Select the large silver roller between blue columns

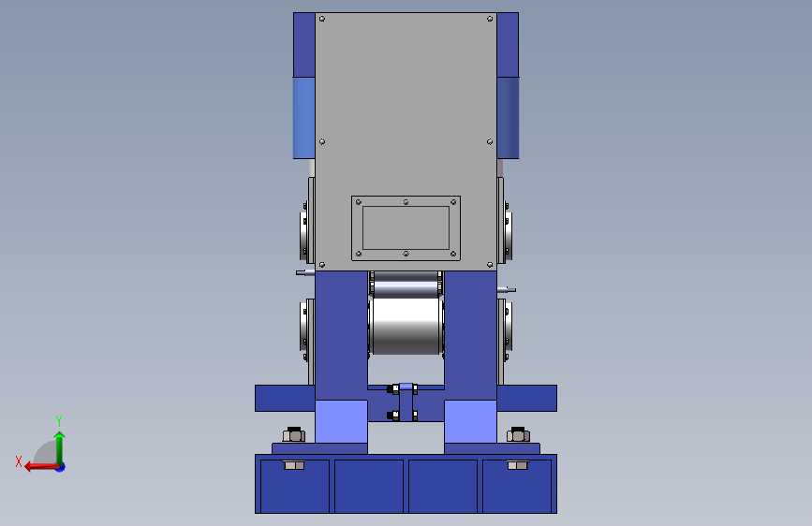406,326
